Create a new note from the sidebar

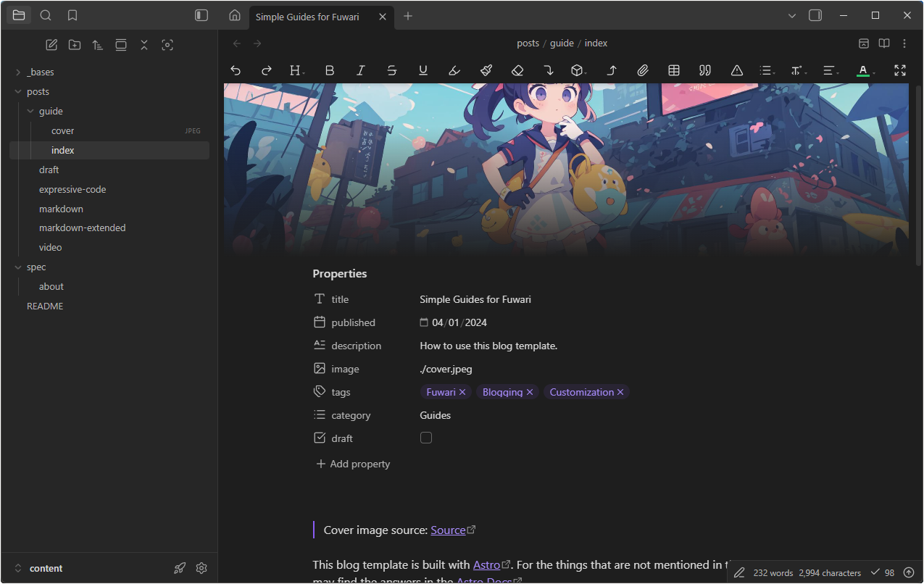point(51,45)
